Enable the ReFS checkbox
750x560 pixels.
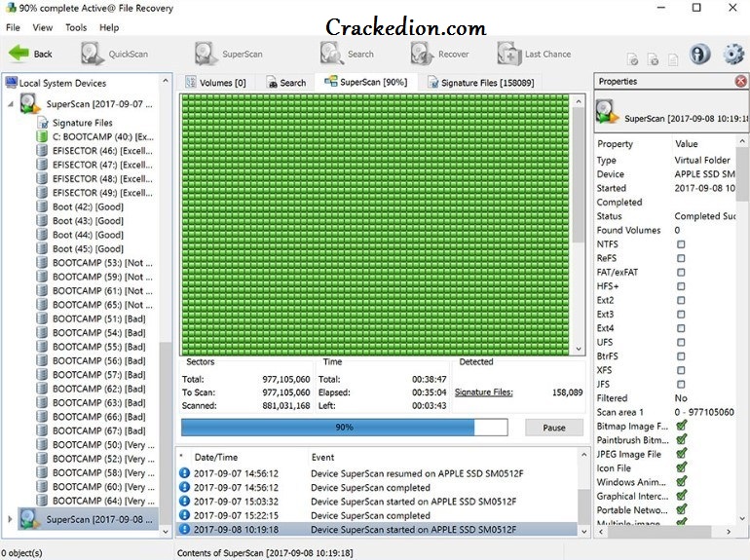[681, 258]
